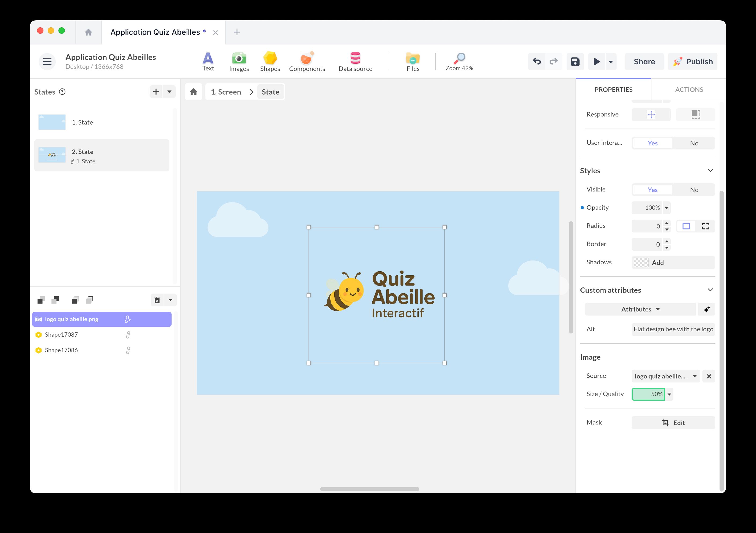Image resolution: width=756 pixels, height=533 pixels.
Task: Delete the selected layer with the trash icon
Action: (157, 300)
